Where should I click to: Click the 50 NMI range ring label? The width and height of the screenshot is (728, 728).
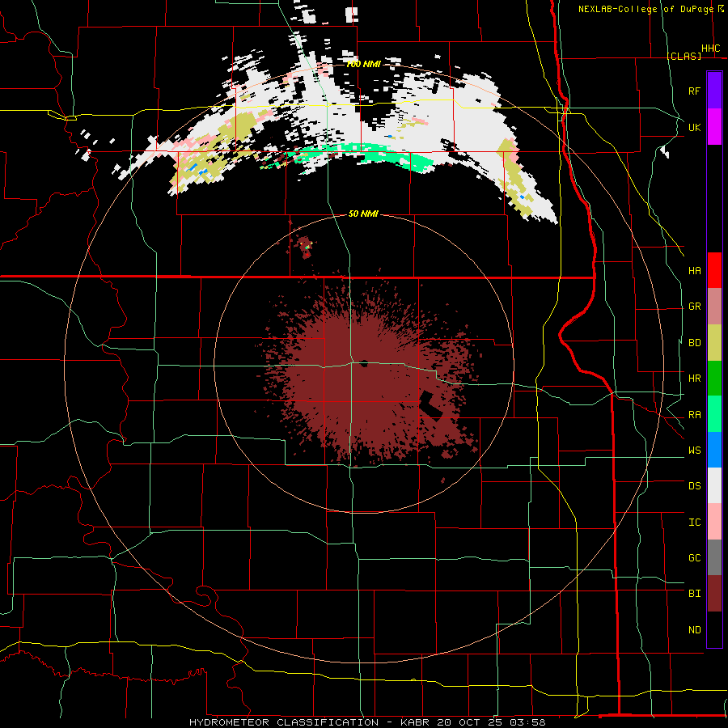point(363,214)
